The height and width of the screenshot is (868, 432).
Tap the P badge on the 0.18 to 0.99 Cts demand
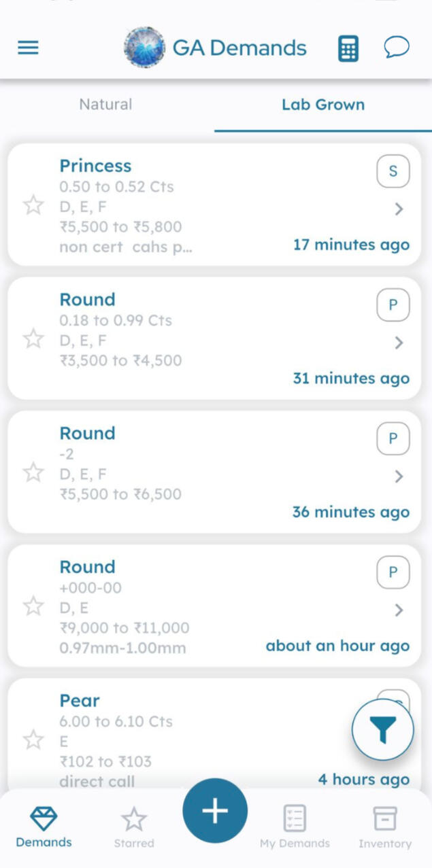coord(393,305)
